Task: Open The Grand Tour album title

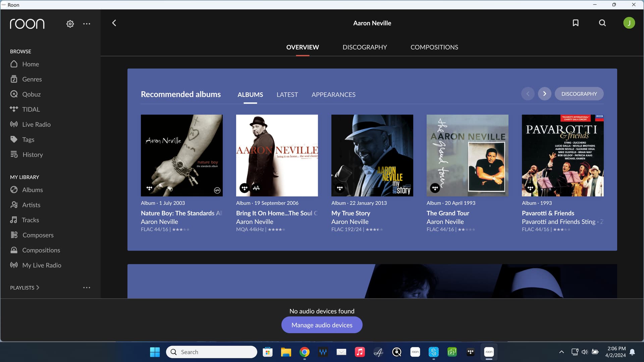Action: 448,213
